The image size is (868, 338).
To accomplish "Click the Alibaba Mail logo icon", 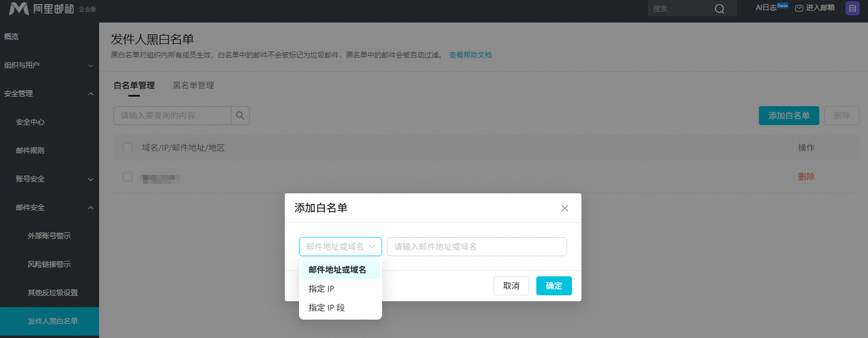I will [x=19, y=8].
